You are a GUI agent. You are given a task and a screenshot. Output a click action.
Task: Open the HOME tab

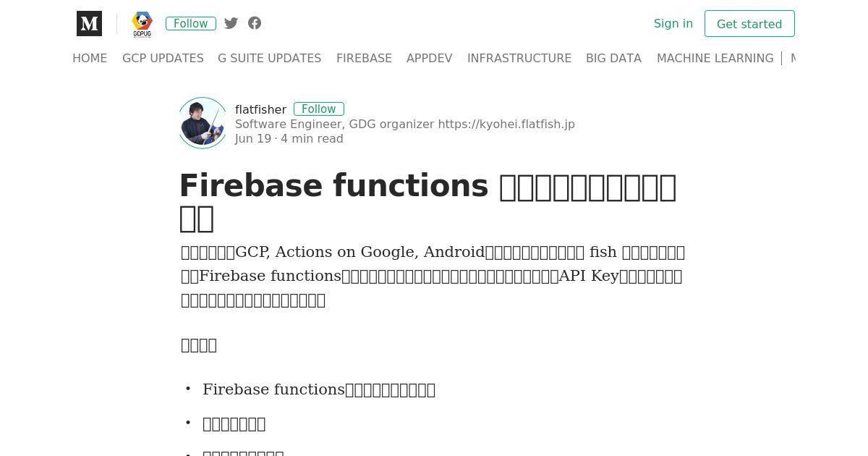point(90,58)
